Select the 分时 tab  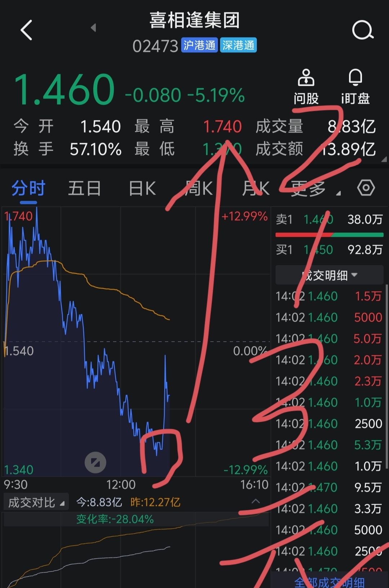(x=28, y=188)
